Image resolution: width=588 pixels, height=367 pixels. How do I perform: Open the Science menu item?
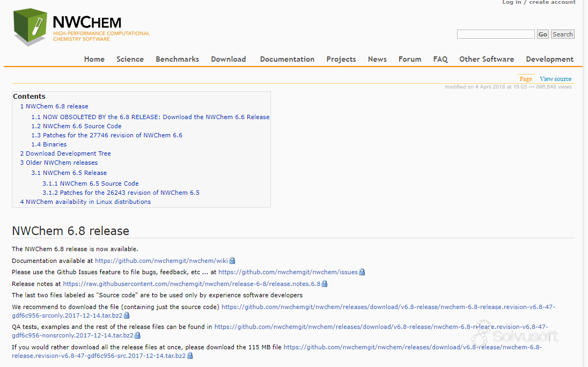pos(130,59)
